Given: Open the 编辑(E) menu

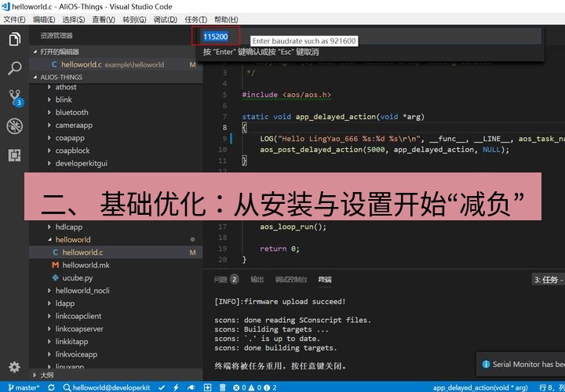Looking at the screenshot, I should click(x=44, y=20).
